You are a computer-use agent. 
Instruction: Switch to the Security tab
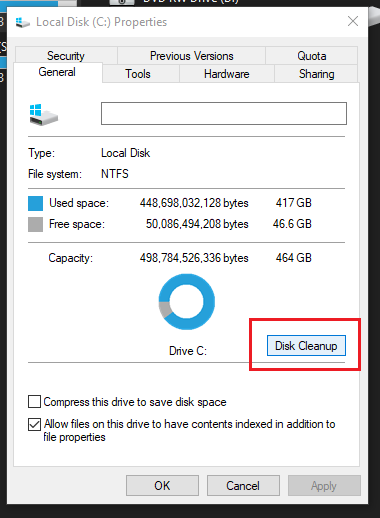point(66,55)
